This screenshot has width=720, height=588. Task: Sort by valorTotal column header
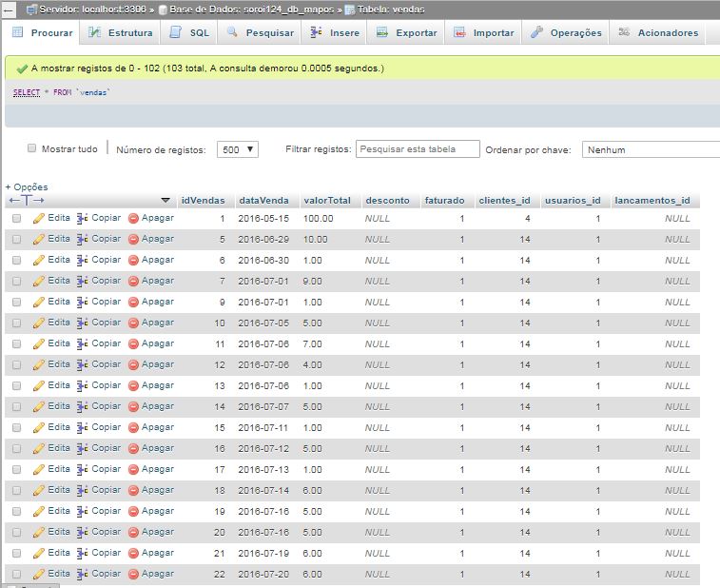click(327, 201)
